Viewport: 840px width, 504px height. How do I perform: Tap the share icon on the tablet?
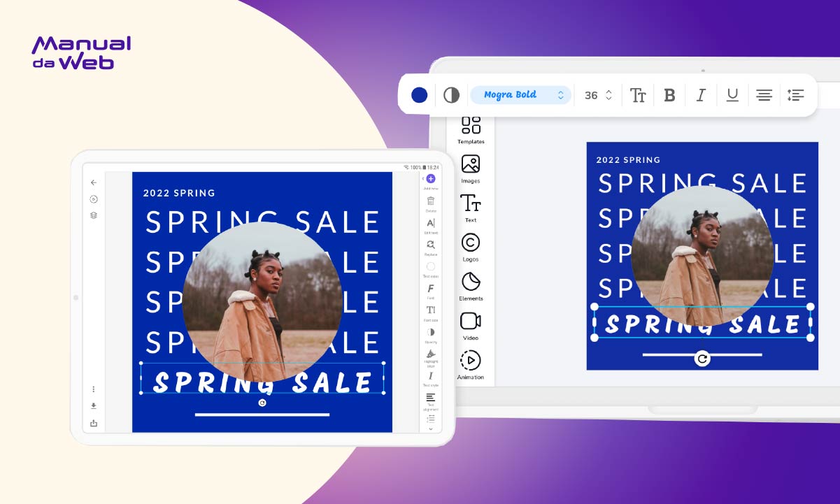[x=94, y=424]
